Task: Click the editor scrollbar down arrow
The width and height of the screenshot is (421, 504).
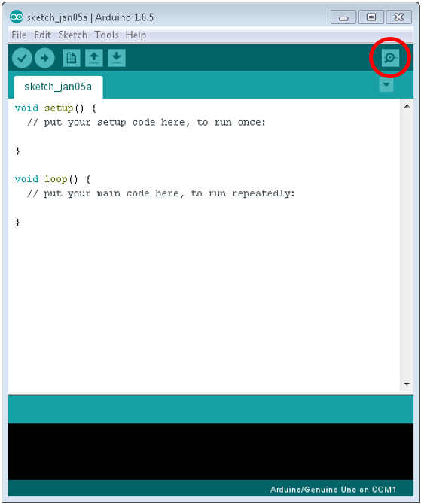Action: pyautogui.click(x=407, y=384)
